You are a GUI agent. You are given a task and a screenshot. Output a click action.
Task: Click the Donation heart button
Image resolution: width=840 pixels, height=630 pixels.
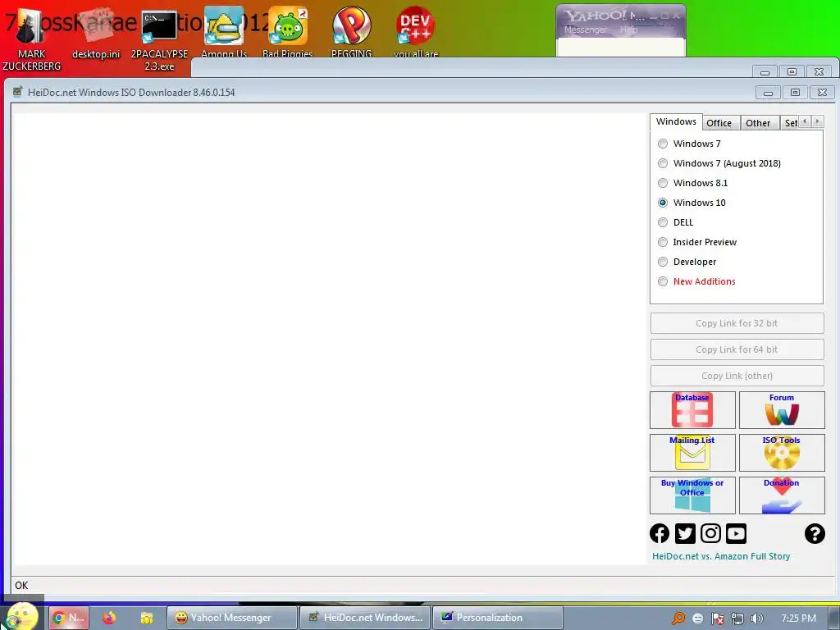782,495
